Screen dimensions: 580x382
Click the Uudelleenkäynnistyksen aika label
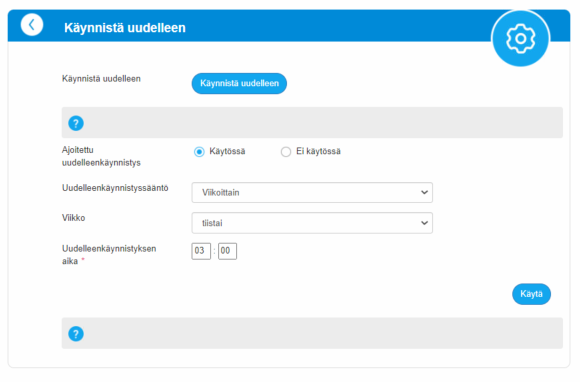(109, 255)
